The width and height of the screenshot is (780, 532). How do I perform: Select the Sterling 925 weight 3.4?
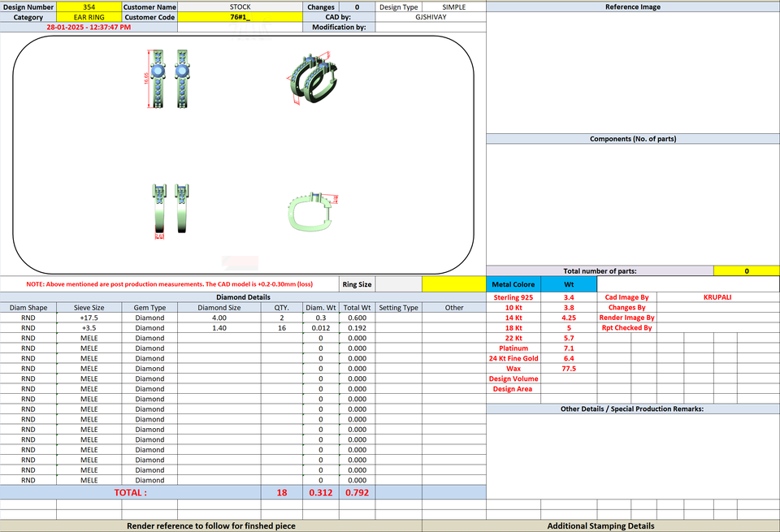click(569, 297)
